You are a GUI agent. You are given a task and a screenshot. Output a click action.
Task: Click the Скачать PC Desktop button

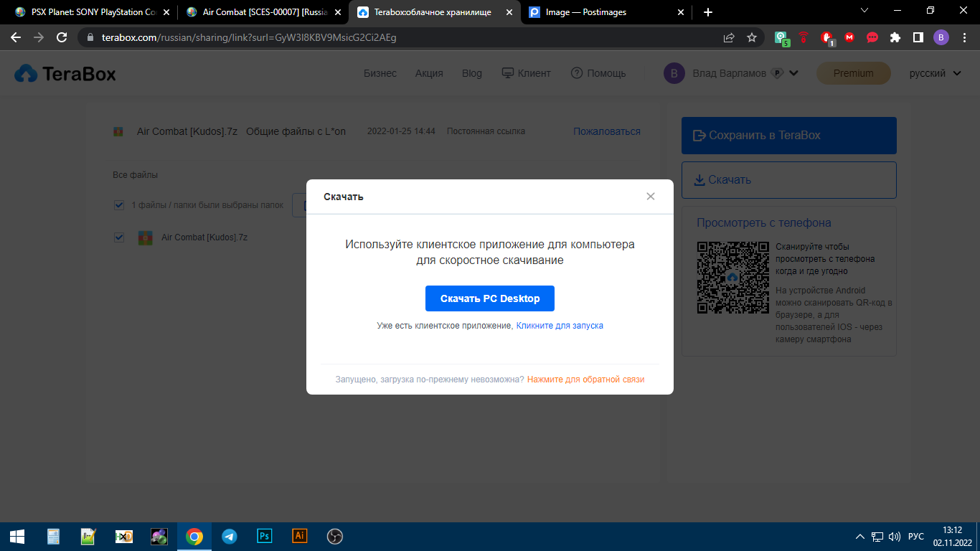tap(490, 298)
